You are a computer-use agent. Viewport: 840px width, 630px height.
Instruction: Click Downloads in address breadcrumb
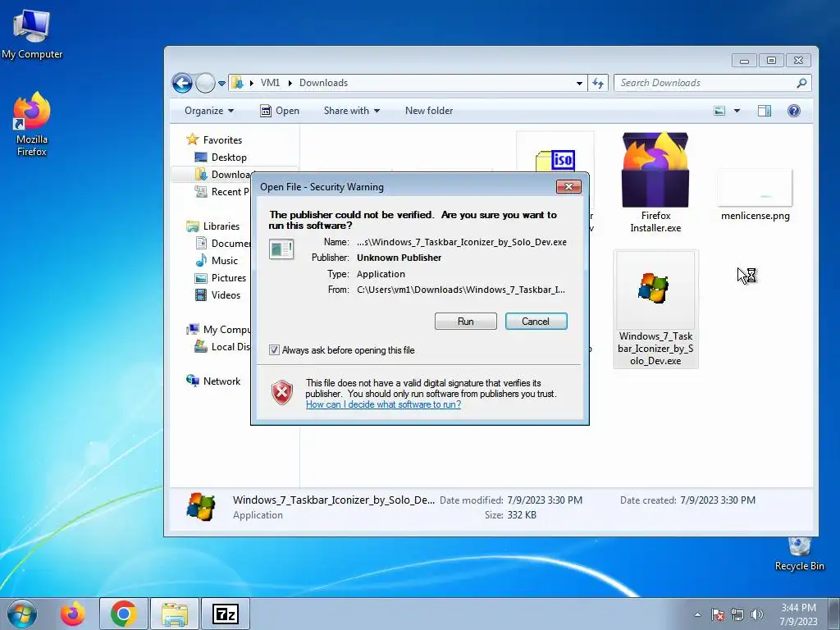323,83
